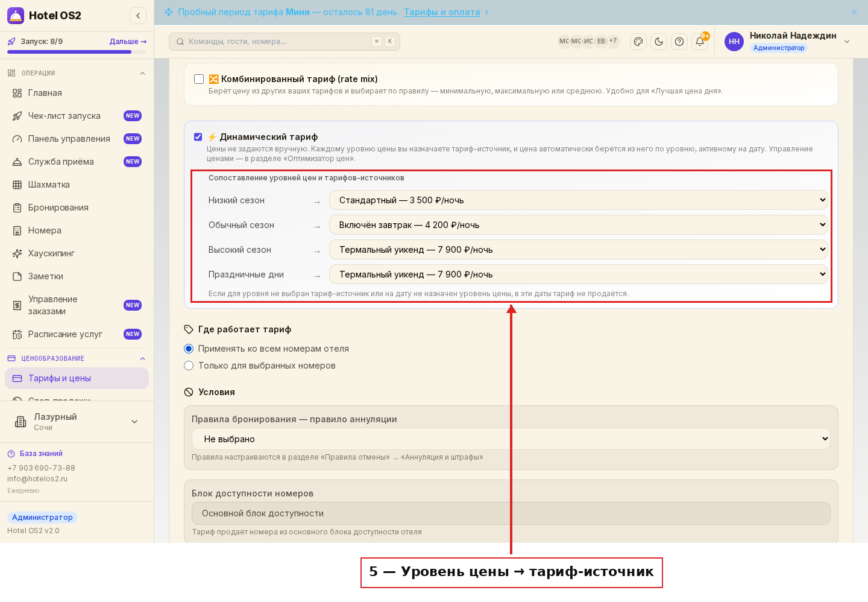Click the Управление заказами icon

(17, 305)
